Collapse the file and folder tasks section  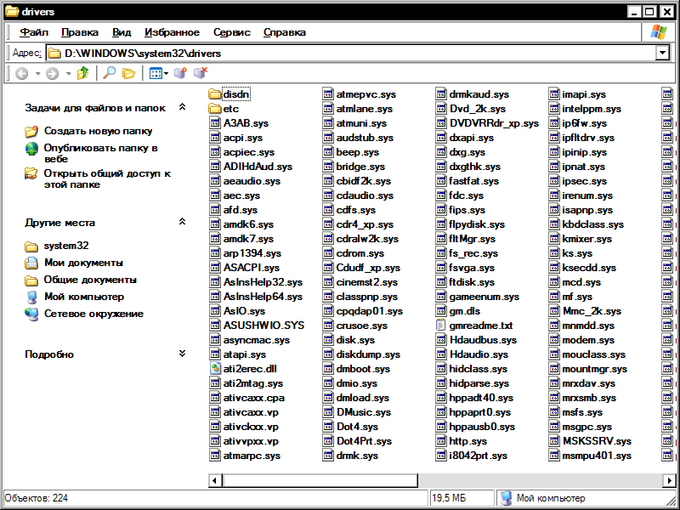coord(182,107)
